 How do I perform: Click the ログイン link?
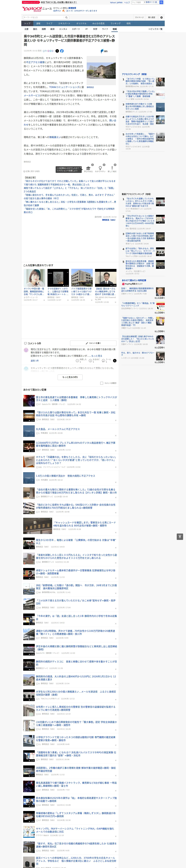[x=57, y=11]
